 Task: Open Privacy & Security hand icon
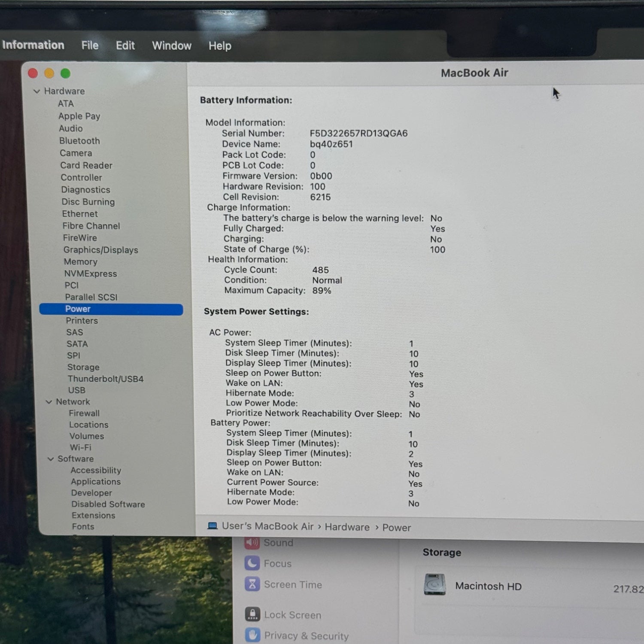point(252,635)
